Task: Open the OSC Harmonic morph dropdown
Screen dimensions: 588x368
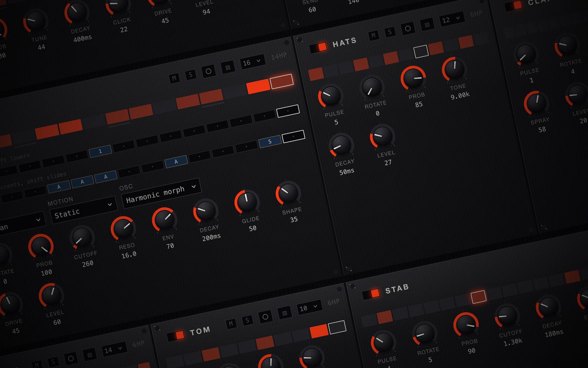Action: click(161, 193)
